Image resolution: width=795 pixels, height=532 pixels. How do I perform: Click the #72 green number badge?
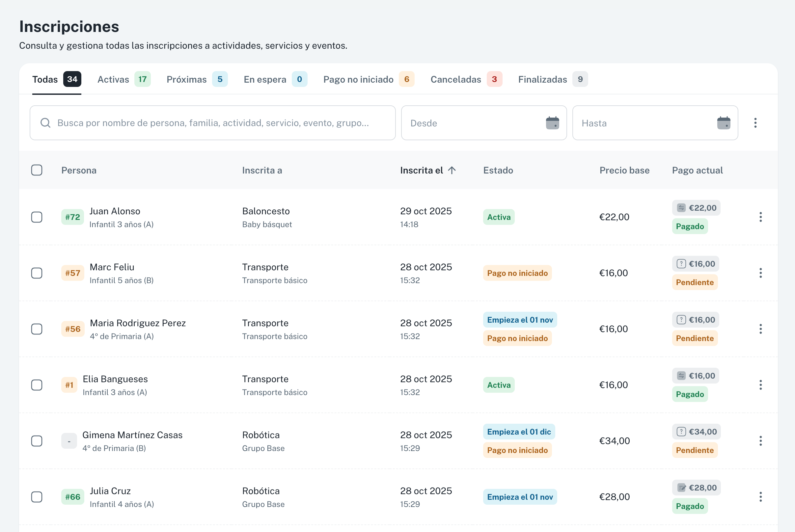point(72,217)
